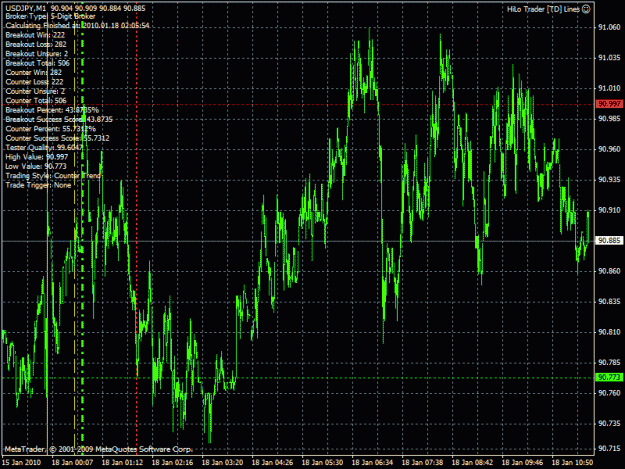Click the Calculating Finished timestamp line

tap(77, 26)
